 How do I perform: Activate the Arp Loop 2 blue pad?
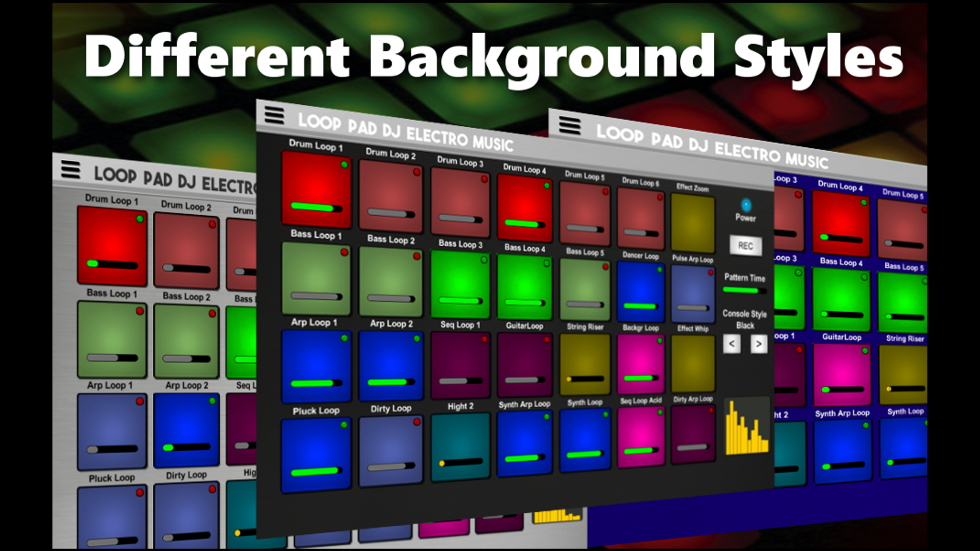(x=391, y=366)
